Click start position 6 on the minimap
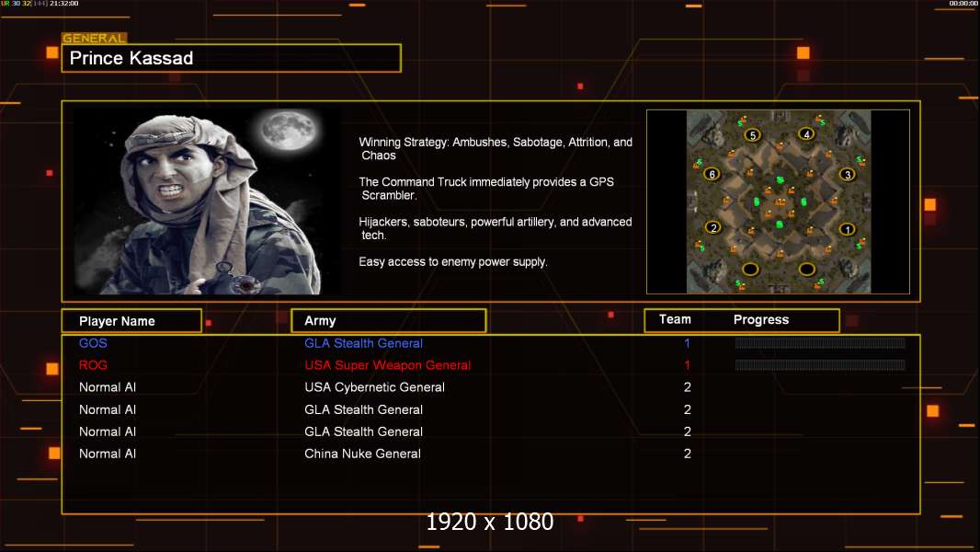The image size is (980, 552). 712,174
